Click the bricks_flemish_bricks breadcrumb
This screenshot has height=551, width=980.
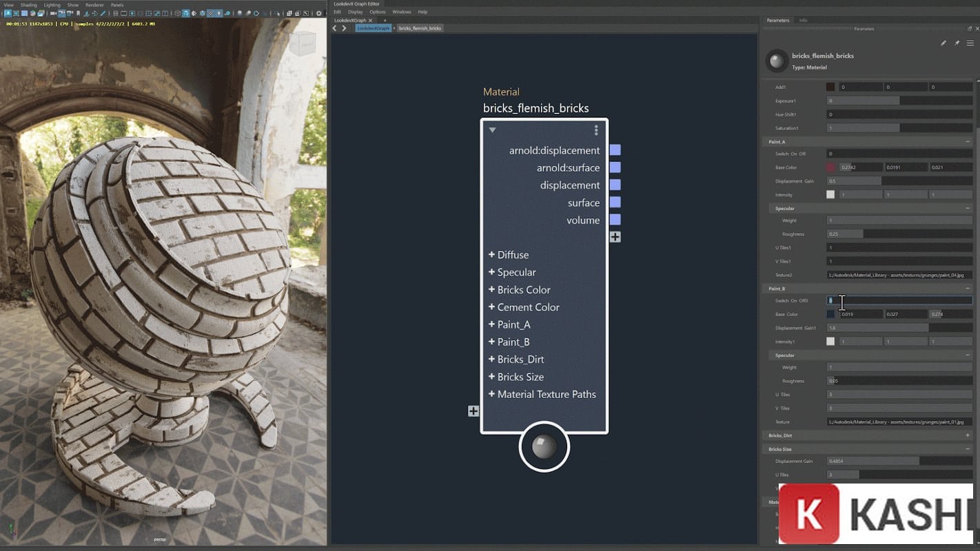[420, 28]
